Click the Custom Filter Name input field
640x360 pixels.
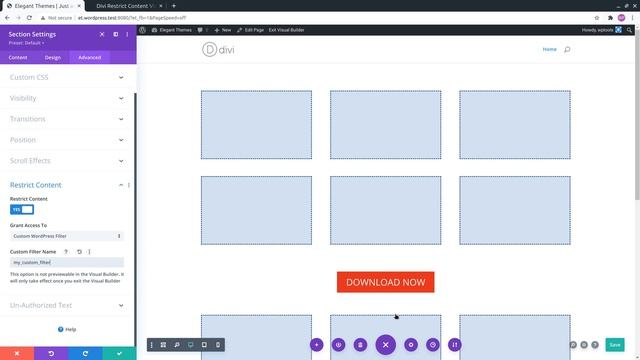[x=67, y=262]
